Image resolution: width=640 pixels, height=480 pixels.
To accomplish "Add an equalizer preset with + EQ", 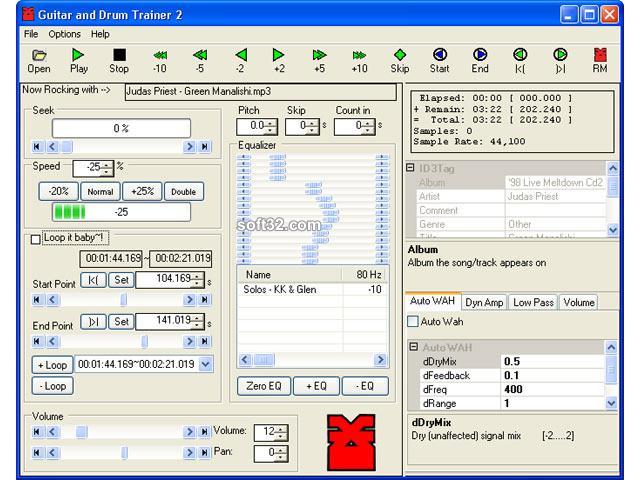I will [x=316, y=386].
